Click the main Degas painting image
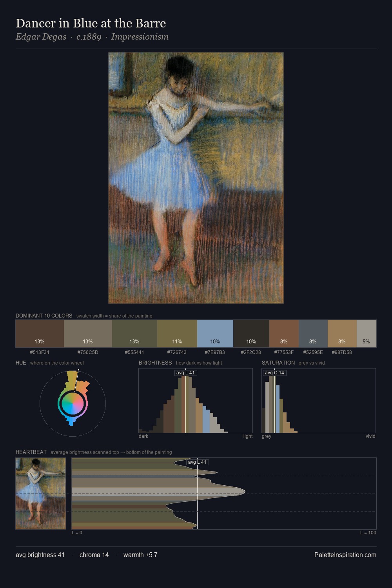Image resolution: width=392 pixels, height=588 pixels. tap(196, 178)
